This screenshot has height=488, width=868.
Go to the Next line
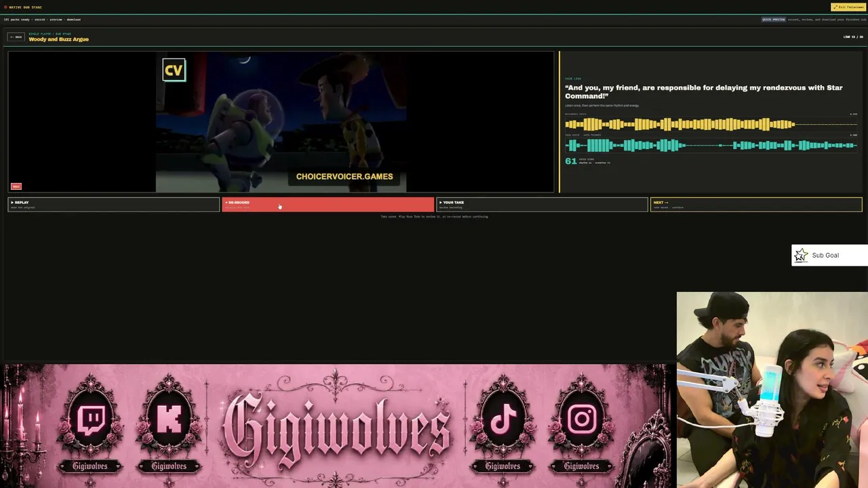pyautogui.click(x=756, y=204)
